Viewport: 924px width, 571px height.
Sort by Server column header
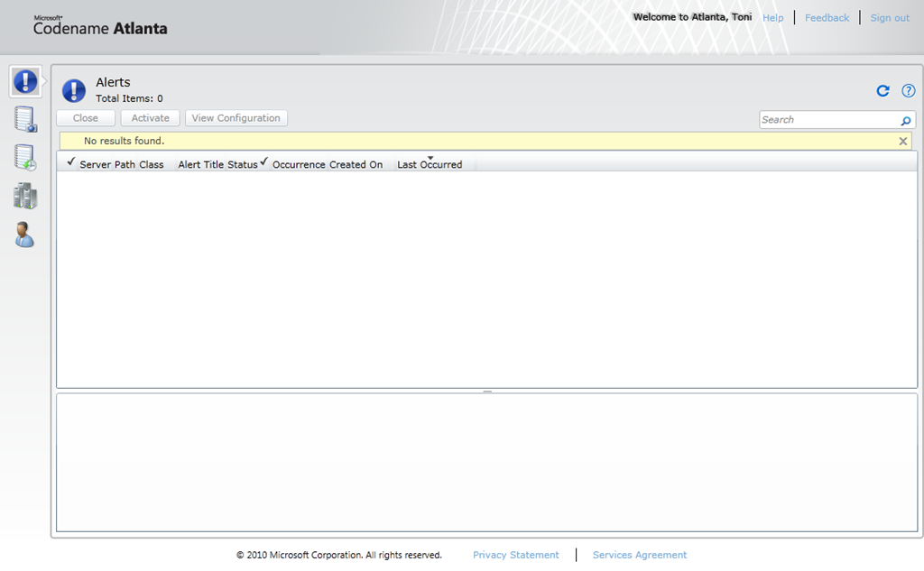[x=95, y=164]
